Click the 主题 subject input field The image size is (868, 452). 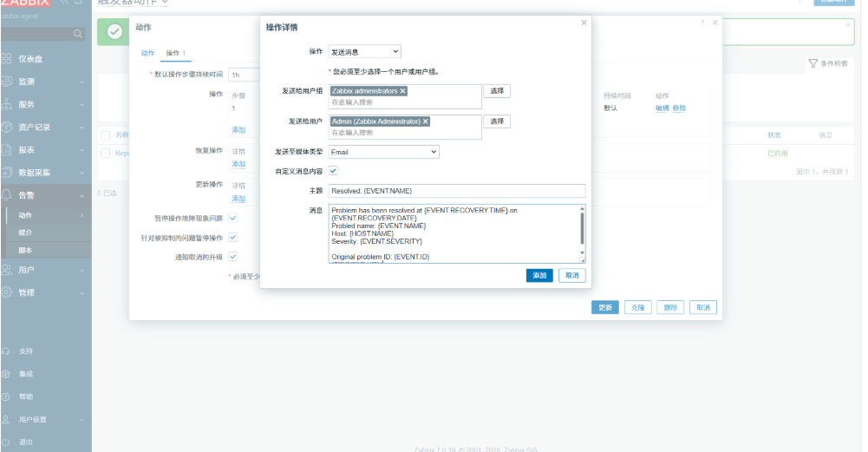[x=457, y=191]
